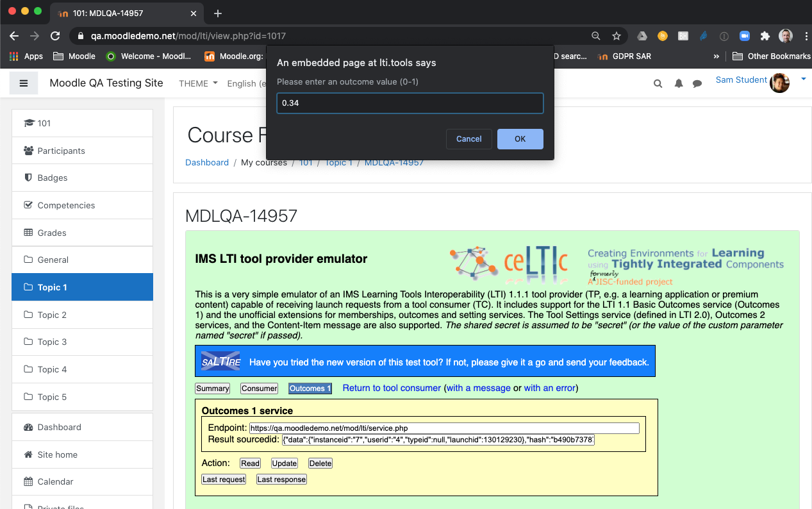The height and width of the screenshot is (509, 812).
Task: Select Topic 5 in sidebar
Action: (x=82, y=397)
